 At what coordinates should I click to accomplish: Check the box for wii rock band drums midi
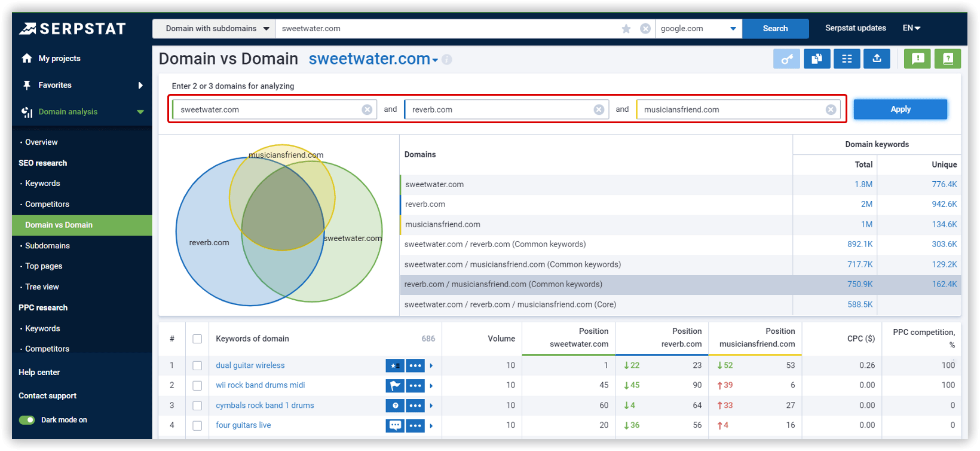(x=197, y=386)
